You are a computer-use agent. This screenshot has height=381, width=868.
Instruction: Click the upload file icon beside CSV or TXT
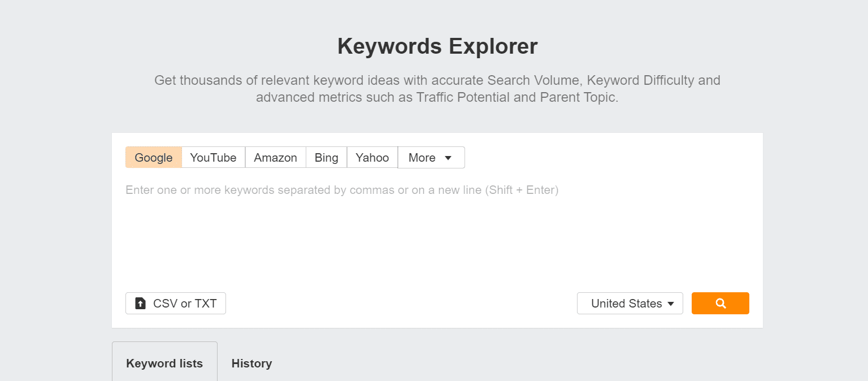coord(141,304)
